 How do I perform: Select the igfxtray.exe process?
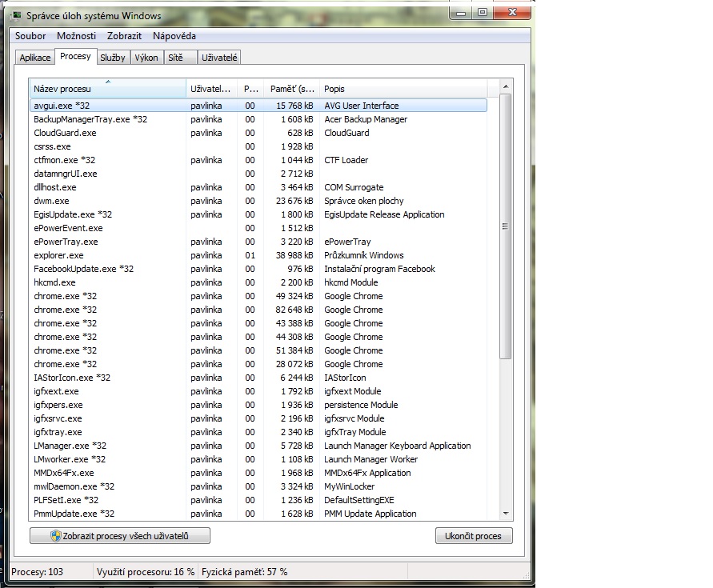tap(258, 432)
